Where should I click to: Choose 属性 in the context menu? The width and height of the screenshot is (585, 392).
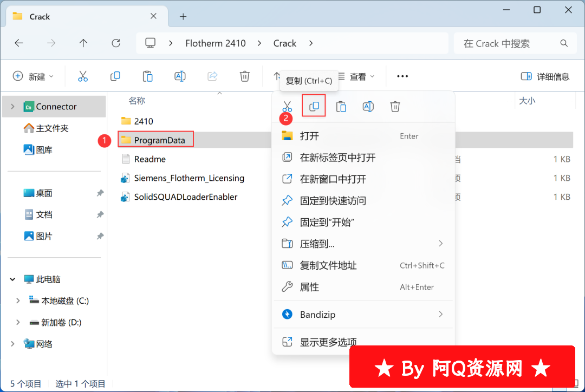[363, 287]
